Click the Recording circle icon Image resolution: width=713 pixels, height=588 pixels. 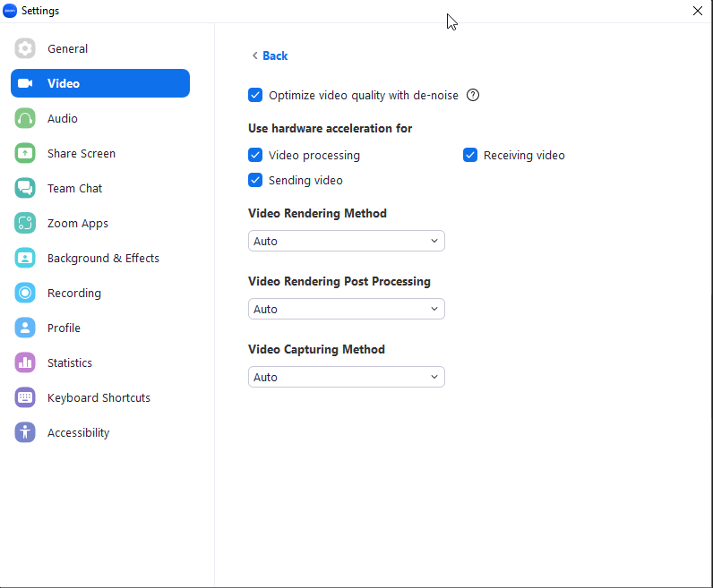pyautogui.click(x=25, y=293)
